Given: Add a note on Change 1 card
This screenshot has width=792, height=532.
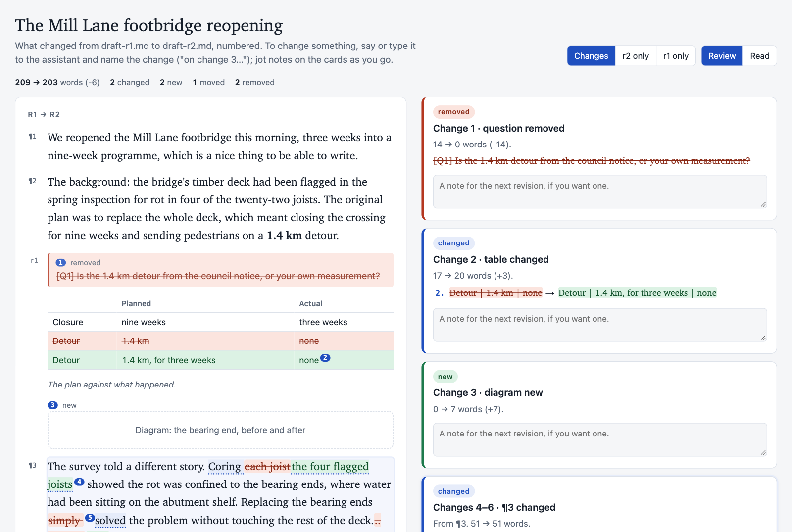Looking at the screenshot, I should click(x=600, y=192).
